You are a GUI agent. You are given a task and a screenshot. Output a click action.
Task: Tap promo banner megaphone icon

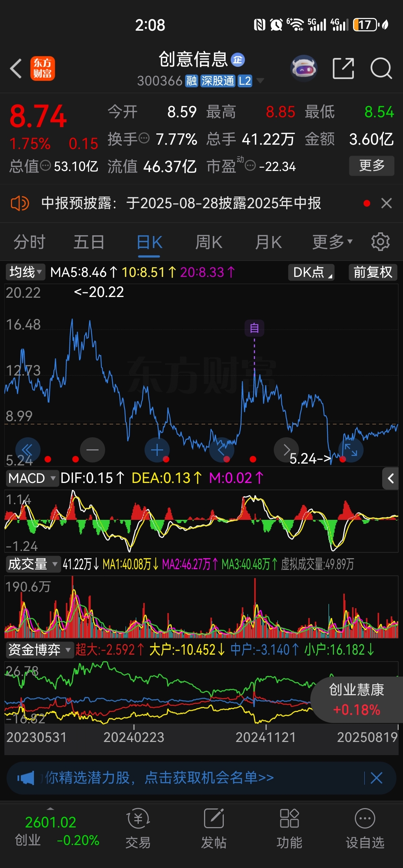[x=26, y=778]
